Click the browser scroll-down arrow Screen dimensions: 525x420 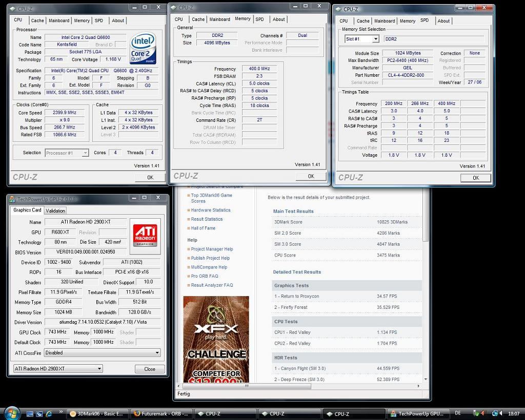(x=426, y=379)
